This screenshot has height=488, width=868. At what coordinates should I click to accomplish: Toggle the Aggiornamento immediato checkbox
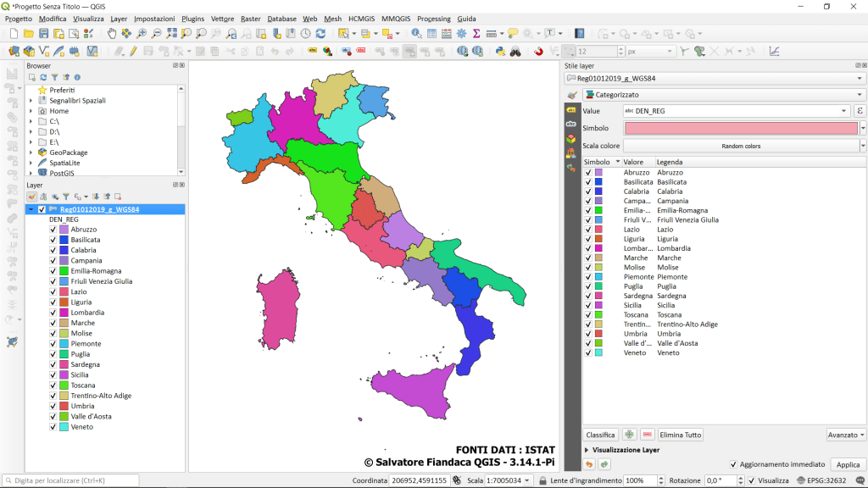point(733,464)
